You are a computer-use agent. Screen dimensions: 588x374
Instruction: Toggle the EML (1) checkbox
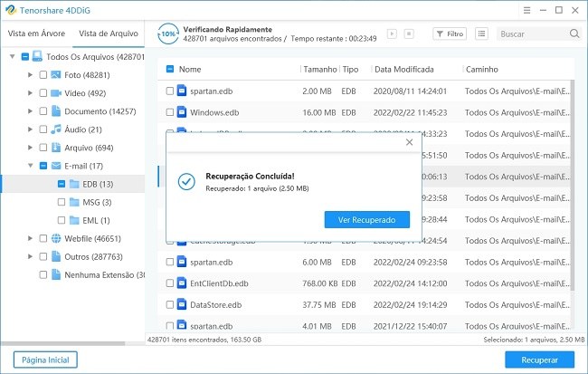pos(62,220)
